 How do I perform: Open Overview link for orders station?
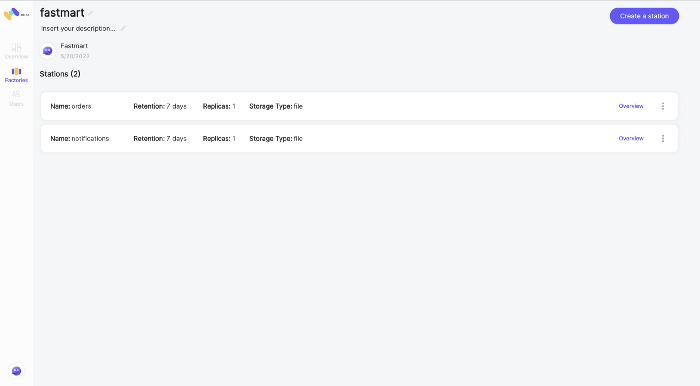point(631,106)
